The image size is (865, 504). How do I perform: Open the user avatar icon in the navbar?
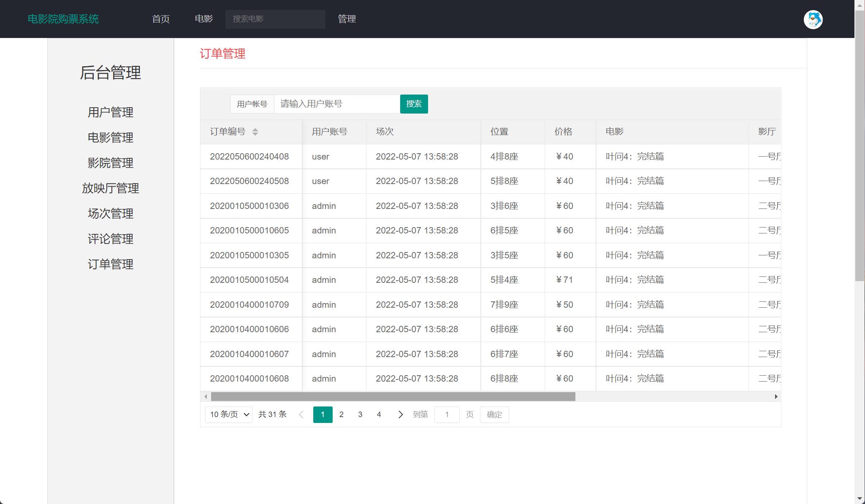click(x=813, y=19)
